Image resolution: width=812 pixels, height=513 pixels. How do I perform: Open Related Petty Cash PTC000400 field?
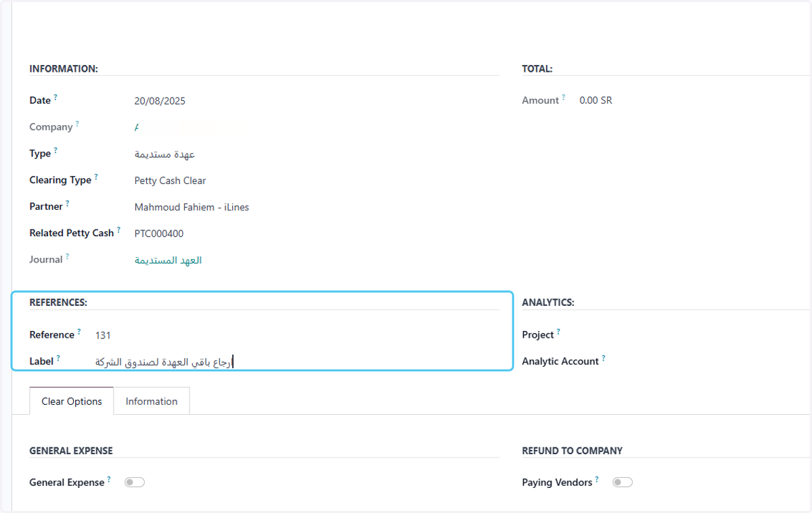click(159, 233)
